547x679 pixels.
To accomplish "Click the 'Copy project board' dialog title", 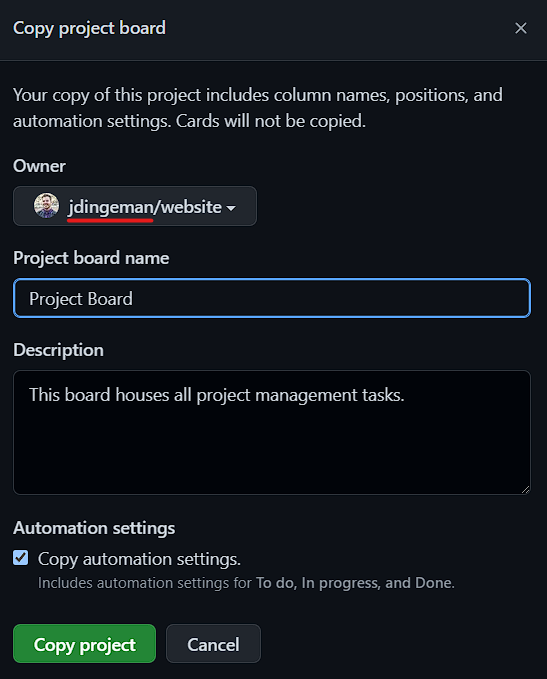I will pyautogui.click(x=89, y=29).
